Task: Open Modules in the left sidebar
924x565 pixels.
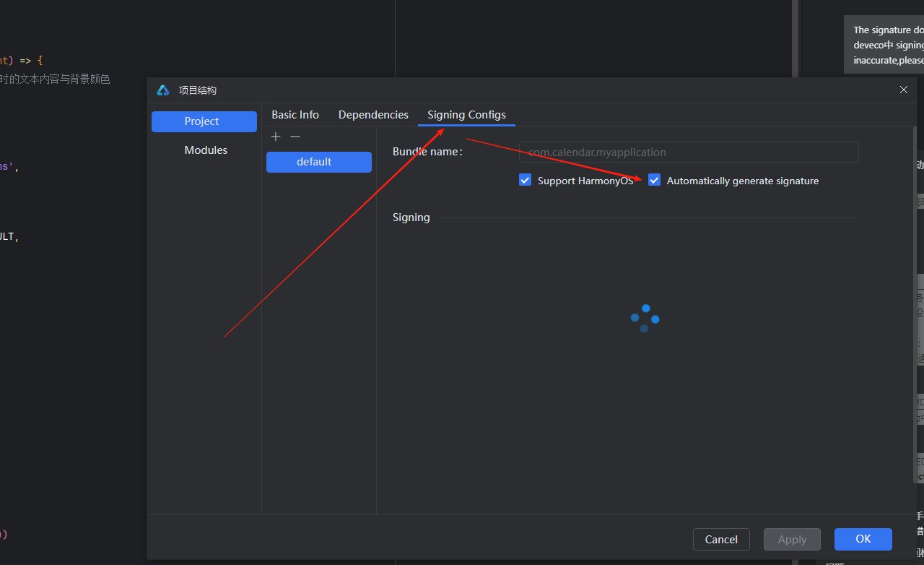Action: coord(204,150)
